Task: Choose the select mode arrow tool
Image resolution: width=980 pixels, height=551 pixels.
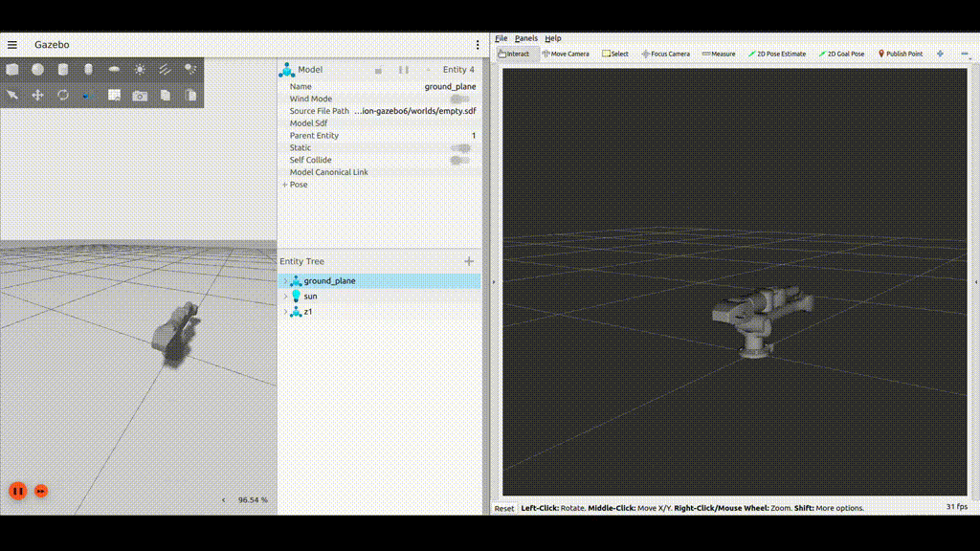Action: point(12,95)
